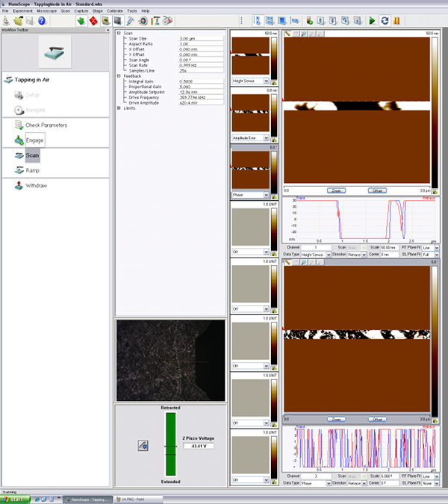The width and height of the screenshot is (448, 504).
Task: Click the Zoom button under height image
Action: tap(337, 190)
